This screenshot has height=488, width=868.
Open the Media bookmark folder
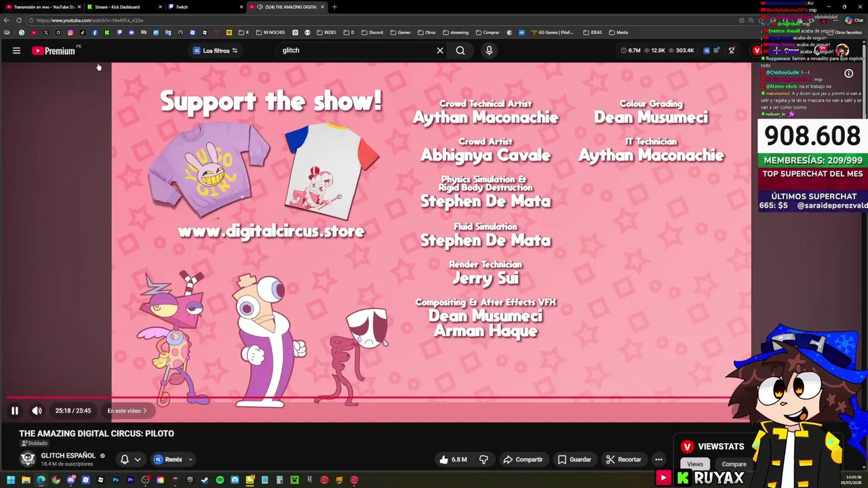[x=618, y=33]
